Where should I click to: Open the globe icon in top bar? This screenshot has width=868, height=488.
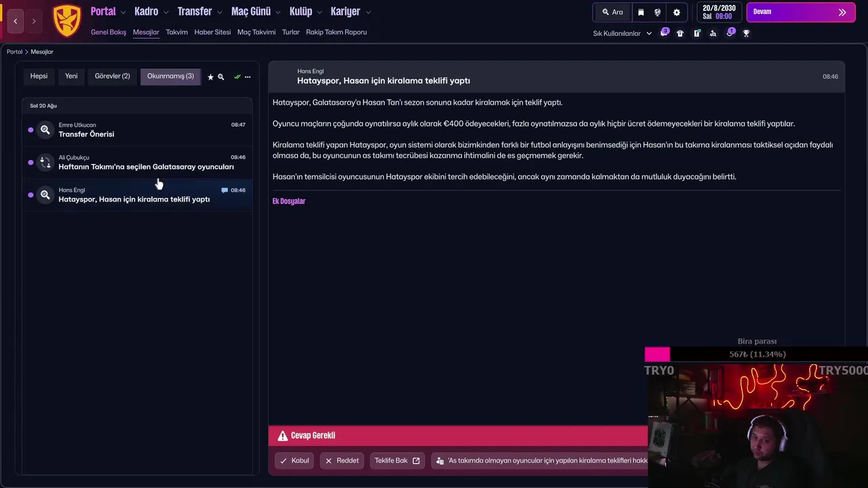658,12
